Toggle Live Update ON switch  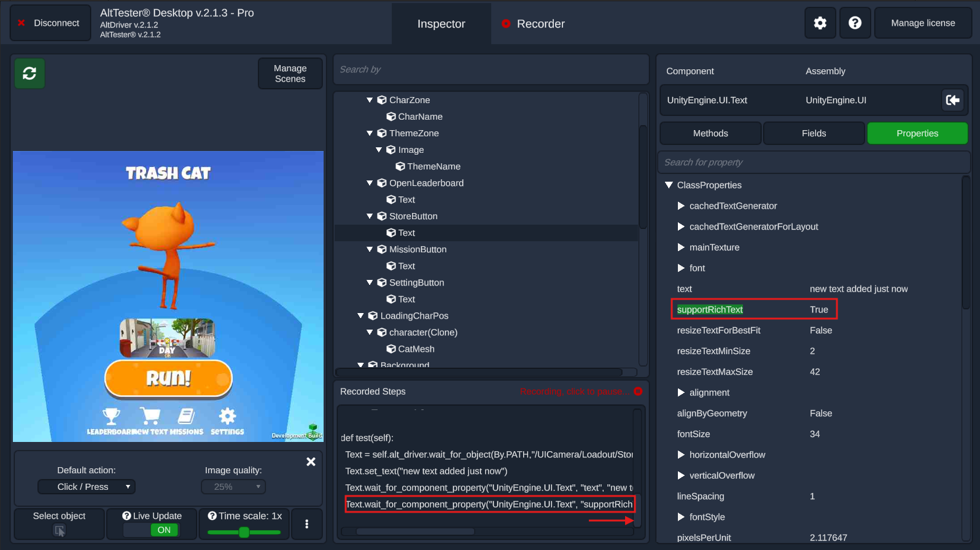click(x=163, y=530)
